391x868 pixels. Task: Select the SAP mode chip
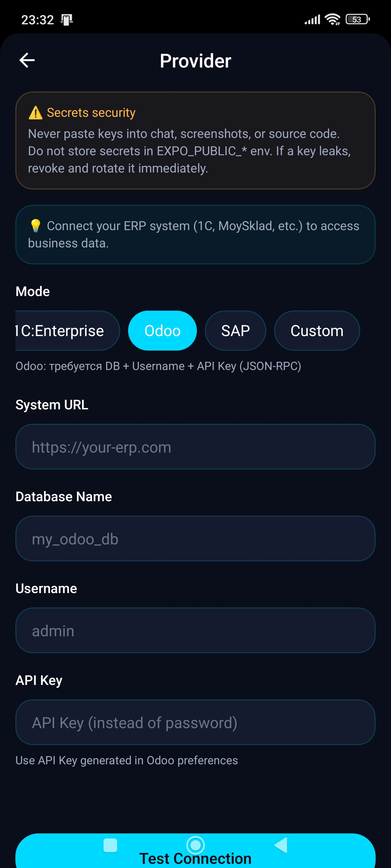click(x=236, y=331)
